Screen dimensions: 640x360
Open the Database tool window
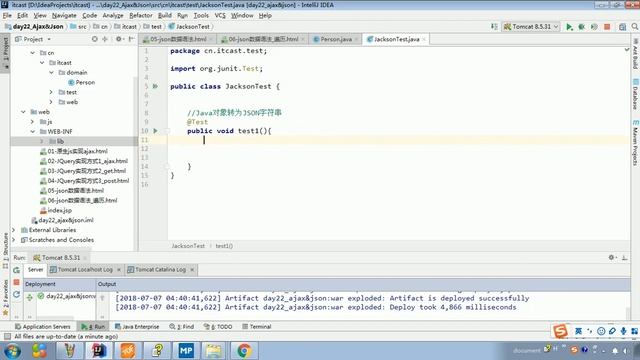[635, 94]
